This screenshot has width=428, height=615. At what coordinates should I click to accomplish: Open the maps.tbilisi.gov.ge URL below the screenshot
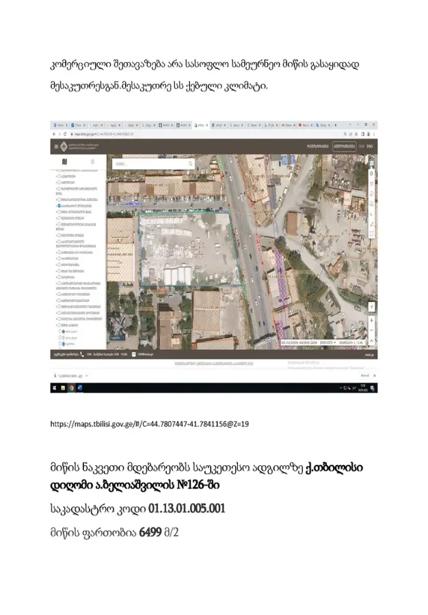pyautogui.click(x=149, y=424)
